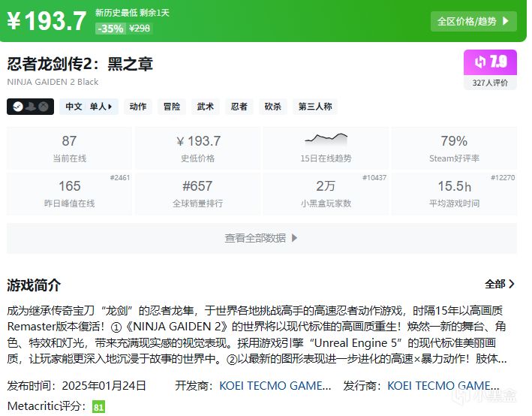
Task: Click the game title 忍者龙剑传2:黑之章
Action: (80, 64)
